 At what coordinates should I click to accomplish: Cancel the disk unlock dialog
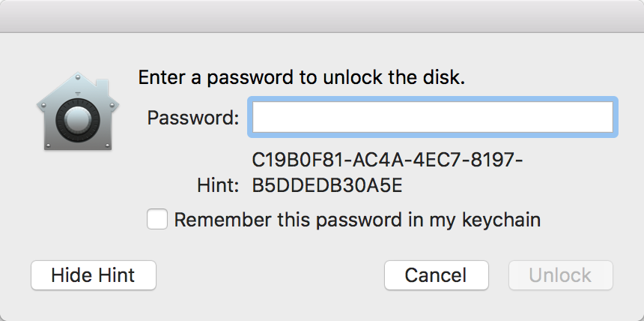tap(436, 275)
